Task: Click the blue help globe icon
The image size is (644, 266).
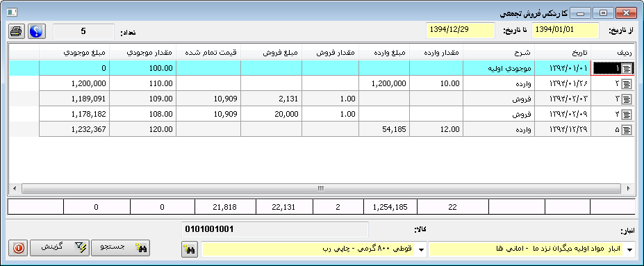Action: (37, 31)
